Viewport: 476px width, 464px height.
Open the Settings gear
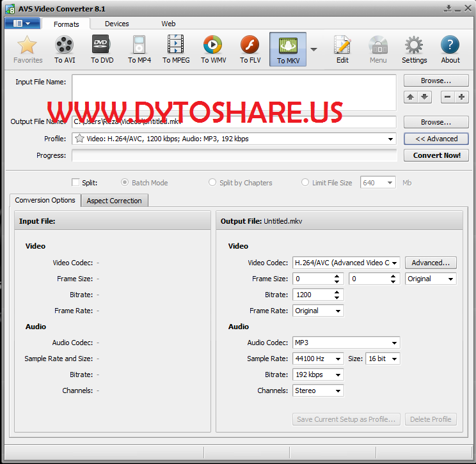(414, 49)
